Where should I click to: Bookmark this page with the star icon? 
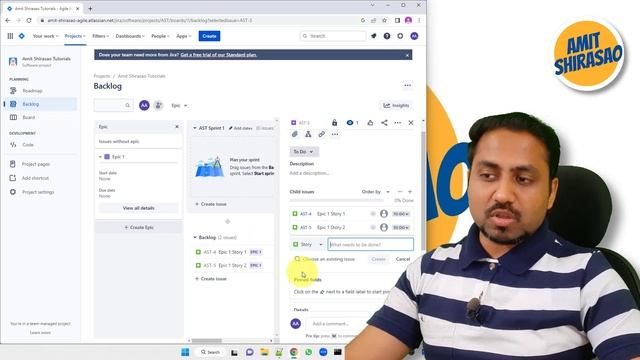tap(384, 20)
